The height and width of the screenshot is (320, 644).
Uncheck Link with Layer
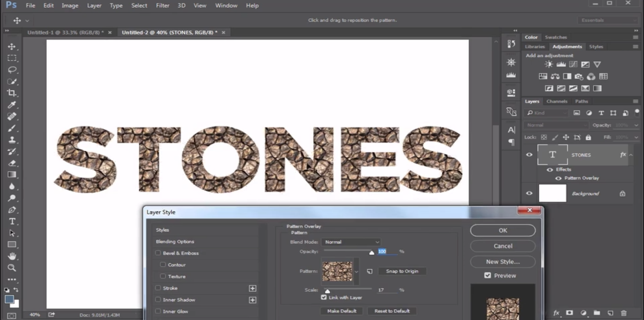point(324,297)
